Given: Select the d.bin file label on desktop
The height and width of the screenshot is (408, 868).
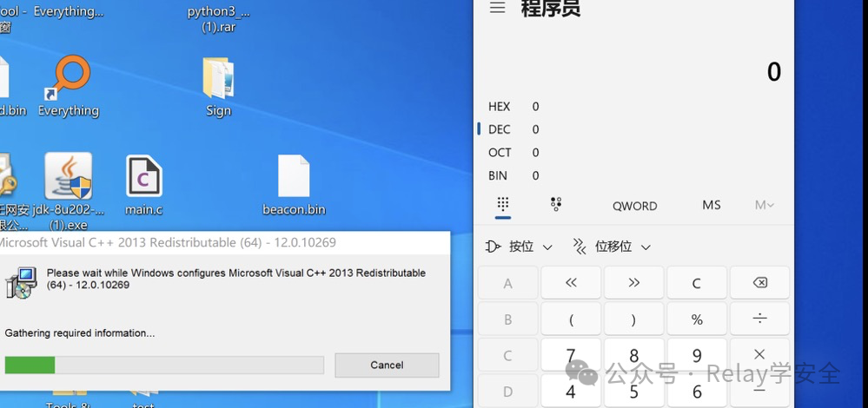Looking at the screenshot, I should (x=12, y=110).
